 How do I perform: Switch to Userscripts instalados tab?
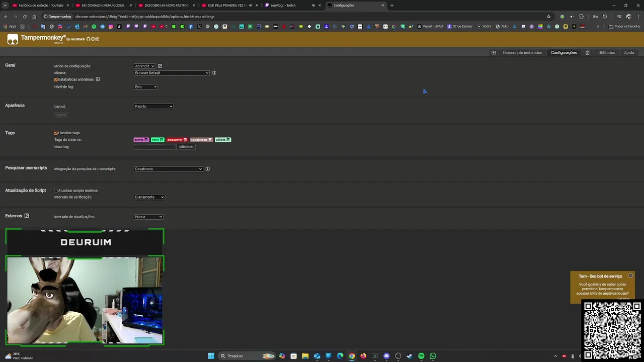click(x=522, y=53)
